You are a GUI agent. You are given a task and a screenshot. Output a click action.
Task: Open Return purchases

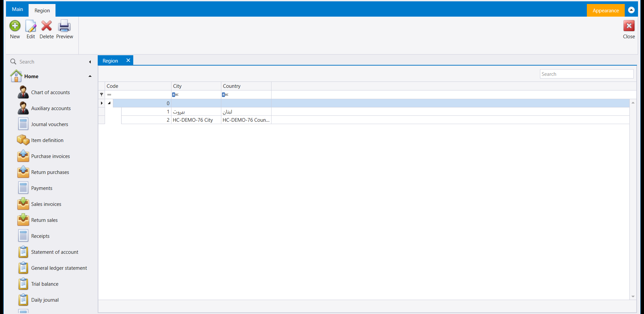point(50,172)
